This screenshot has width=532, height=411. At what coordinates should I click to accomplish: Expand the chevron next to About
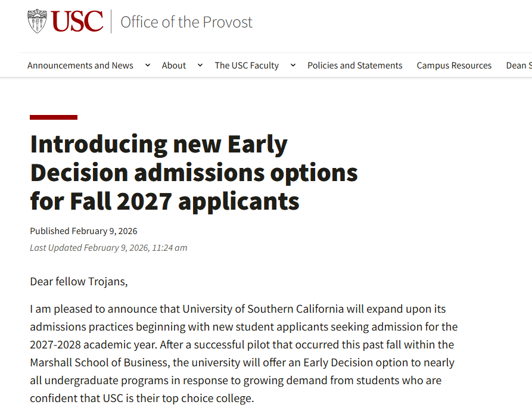point(200,65)
